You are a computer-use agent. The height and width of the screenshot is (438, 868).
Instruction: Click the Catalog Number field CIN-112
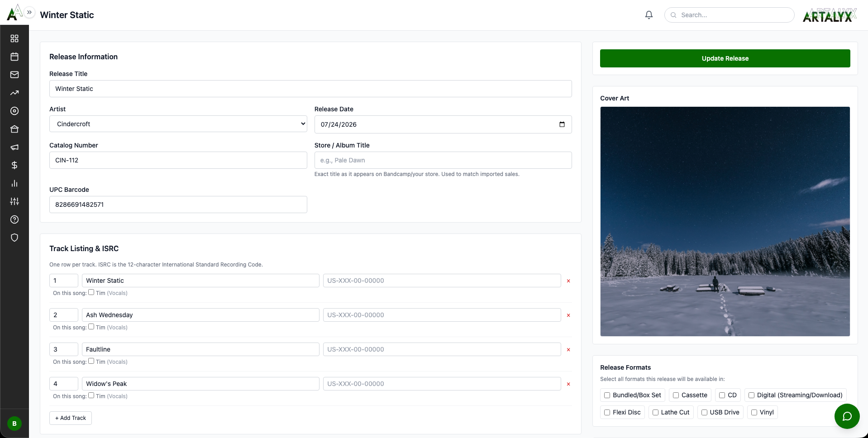click(x=178, y=160)
